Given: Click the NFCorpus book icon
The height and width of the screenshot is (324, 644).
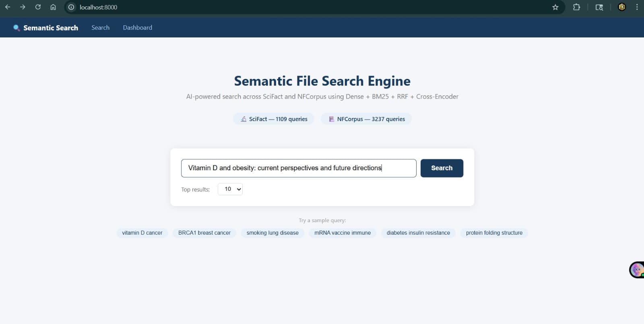Looking at the screenshot, I should (332, 119).
